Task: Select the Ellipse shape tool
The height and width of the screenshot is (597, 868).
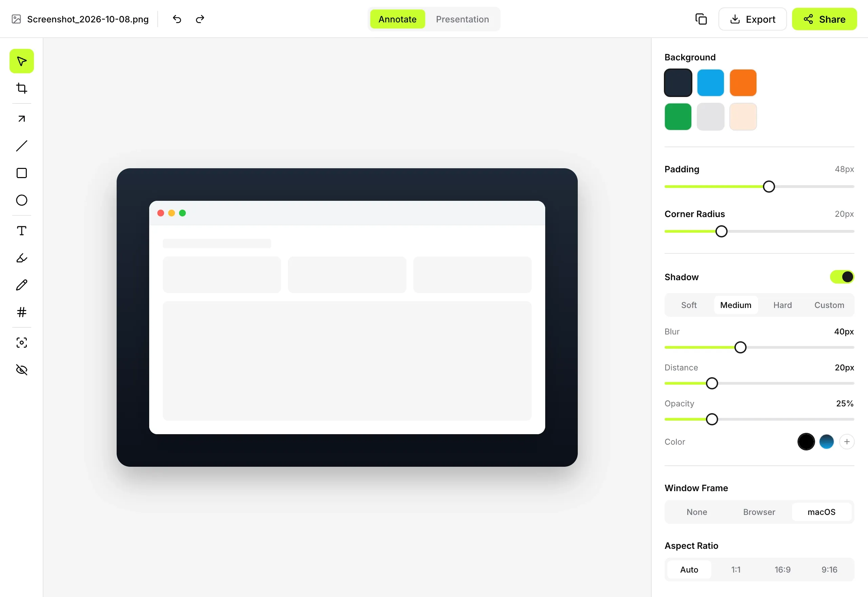Action: tap(22, 200)
